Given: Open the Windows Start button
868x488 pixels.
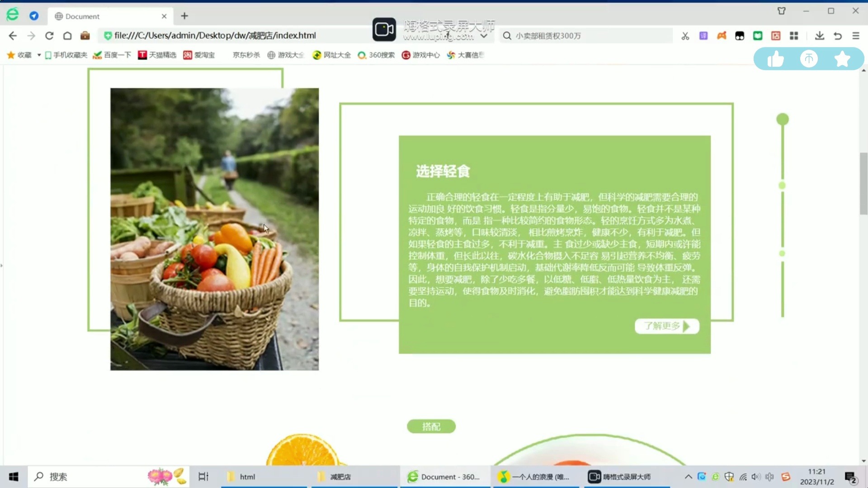Looking at the screenshot, I should (x=14, y=477).
